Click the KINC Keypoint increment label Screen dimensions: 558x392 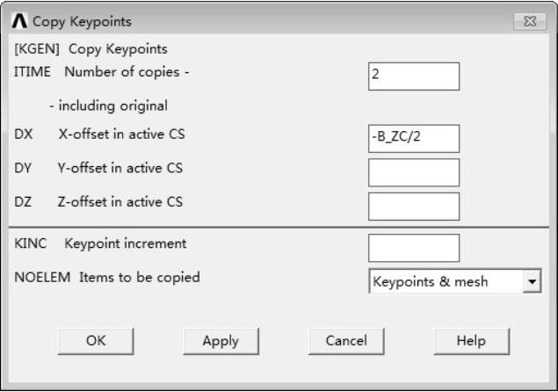click(x=100, y=243)
